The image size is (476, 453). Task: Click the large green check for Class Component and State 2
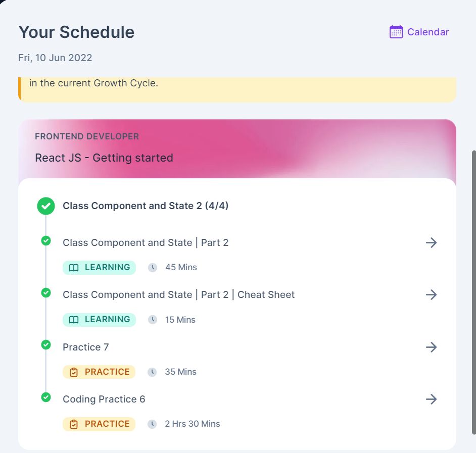point(46,206)
